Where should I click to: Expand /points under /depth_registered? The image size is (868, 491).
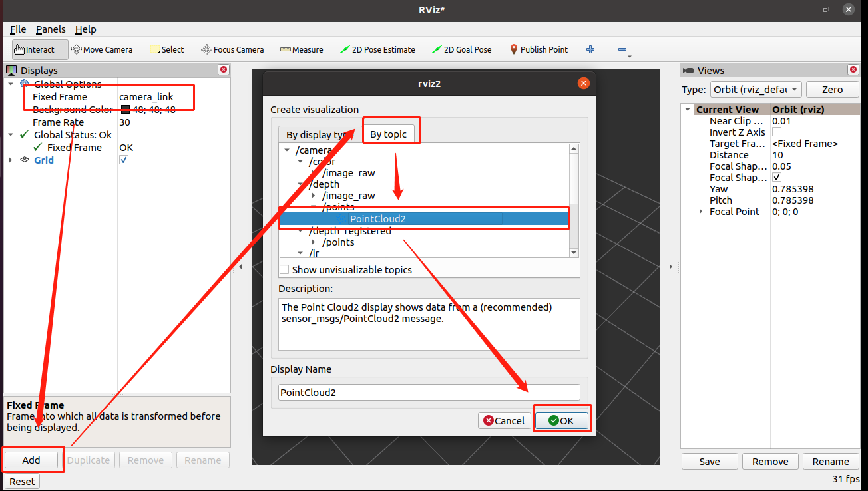[314, 242]
